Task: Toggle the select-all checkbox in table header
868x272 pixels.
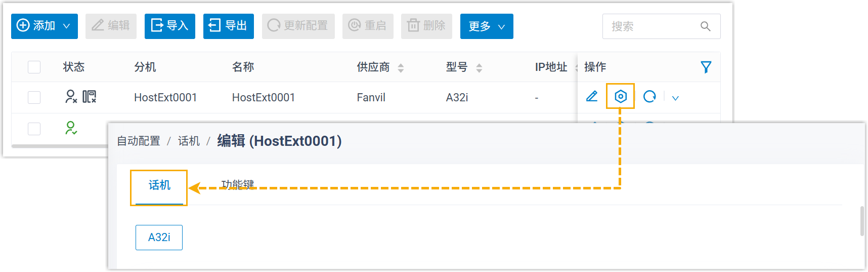Action: [x=34, y=67]
